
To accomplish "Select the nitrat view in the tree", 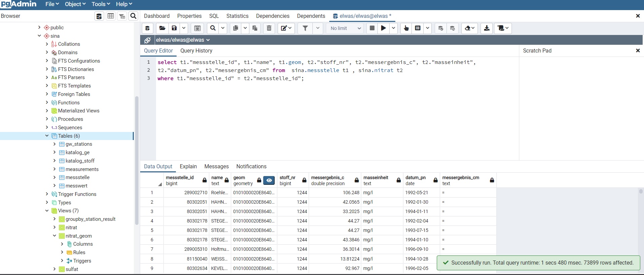I will 71,228.
